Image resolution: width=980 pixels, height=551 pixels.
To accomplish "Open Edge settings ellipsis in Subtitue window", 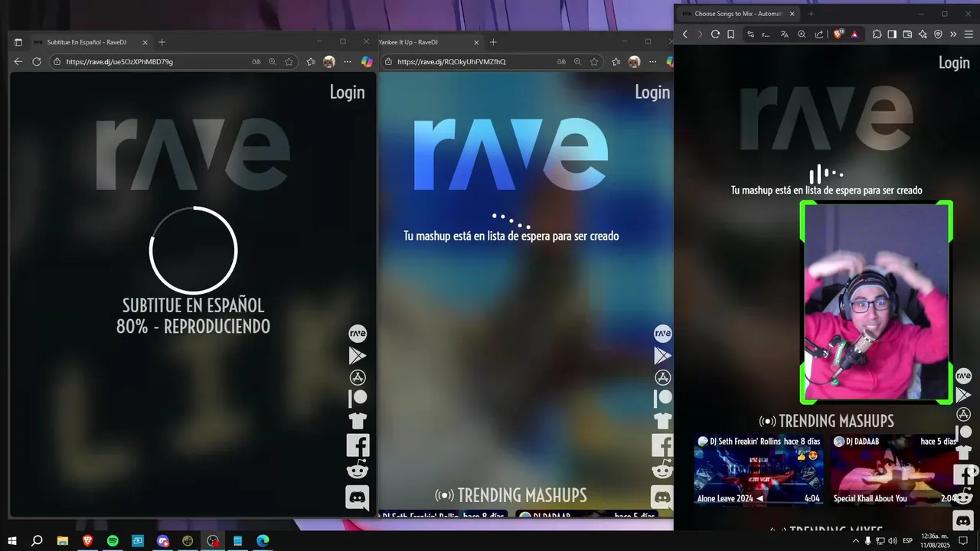I will coord(348,61).
